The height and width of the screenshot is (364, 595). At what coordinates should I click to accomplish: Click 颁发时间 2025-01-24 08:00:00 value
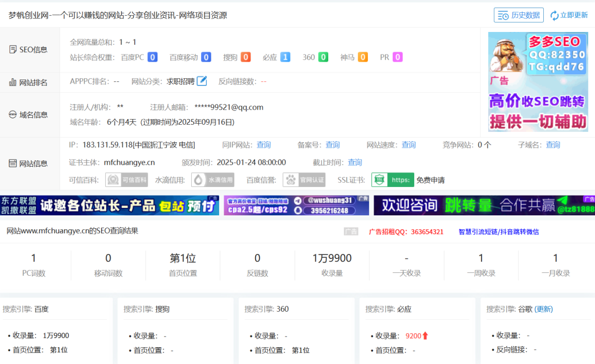251,163
